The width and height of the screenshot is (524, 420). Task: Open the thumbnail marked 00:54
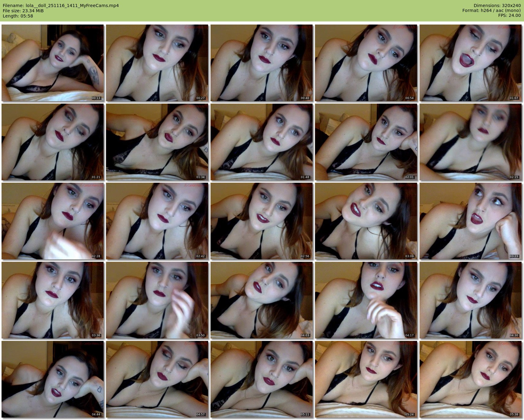[x=366, y=63]
